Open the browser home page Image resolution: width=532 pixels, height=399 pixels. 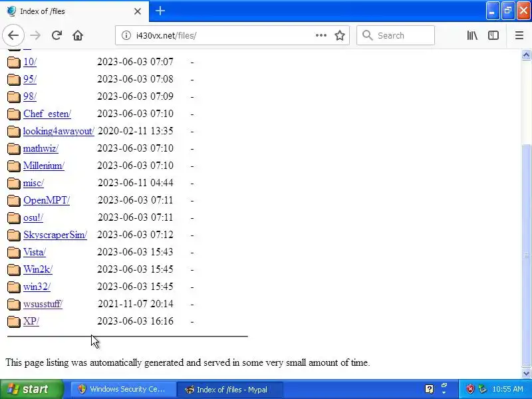pyautogui.click(x=78, y=35)
